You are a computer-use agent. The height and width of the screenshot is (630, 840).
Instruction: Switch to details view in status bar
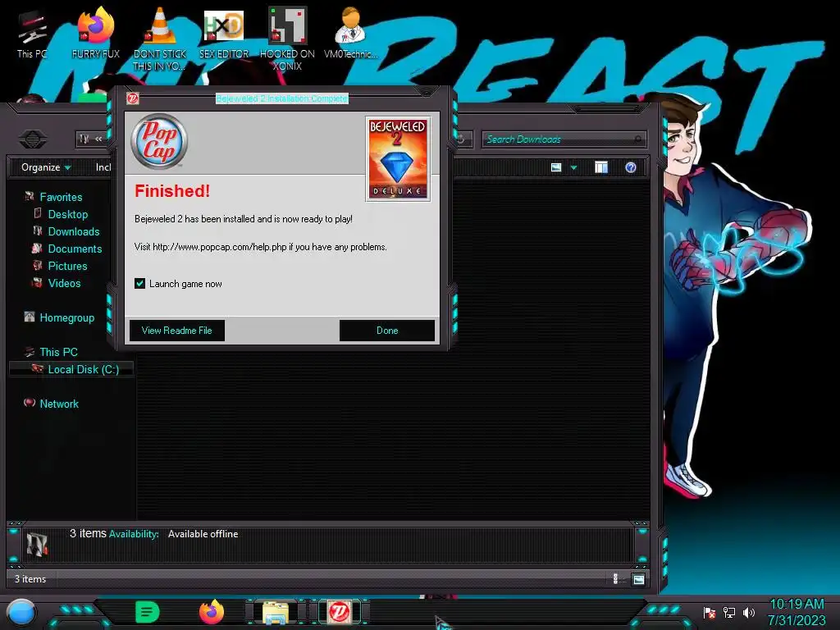[x=615, y=579]
